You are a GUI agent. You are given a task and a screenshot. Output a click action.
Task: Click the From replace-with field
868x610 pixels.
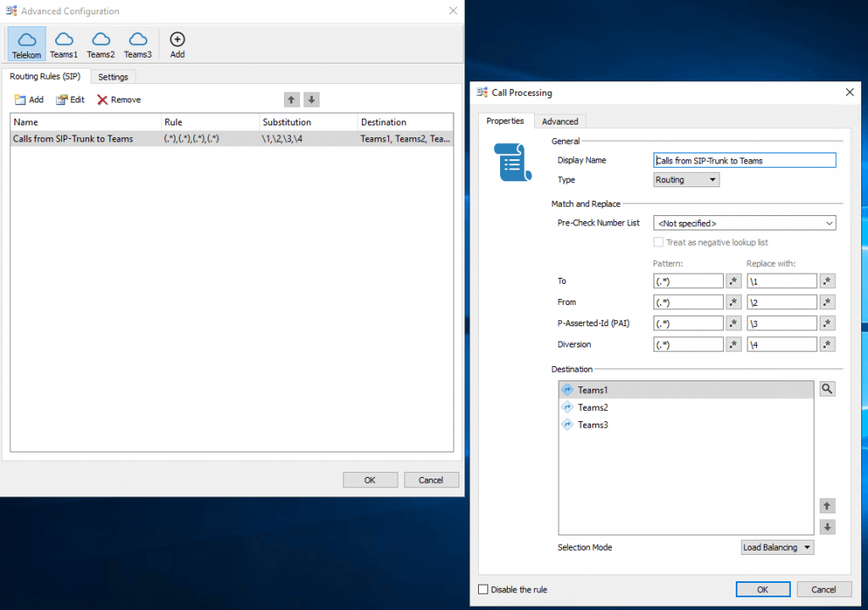point(782,302)
